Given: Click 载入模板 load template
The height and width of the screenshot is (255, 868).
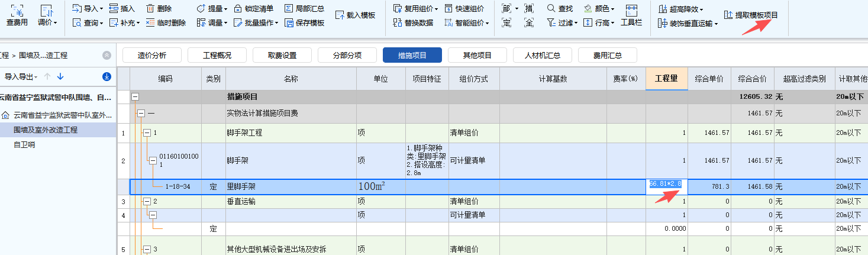Looking at the screenshot, I should pyautogui.click(x=356, y=15).
